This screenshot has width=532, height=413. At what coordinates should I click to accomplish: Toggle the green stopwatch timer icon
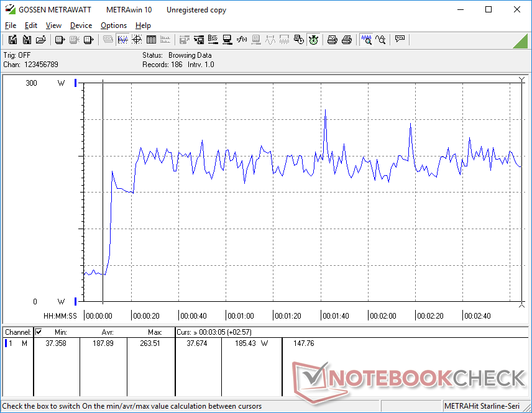tap(313, 40)
